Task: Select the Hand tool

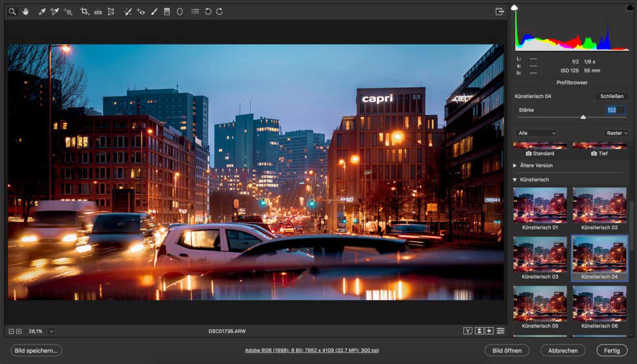Action: pos(25,11)
